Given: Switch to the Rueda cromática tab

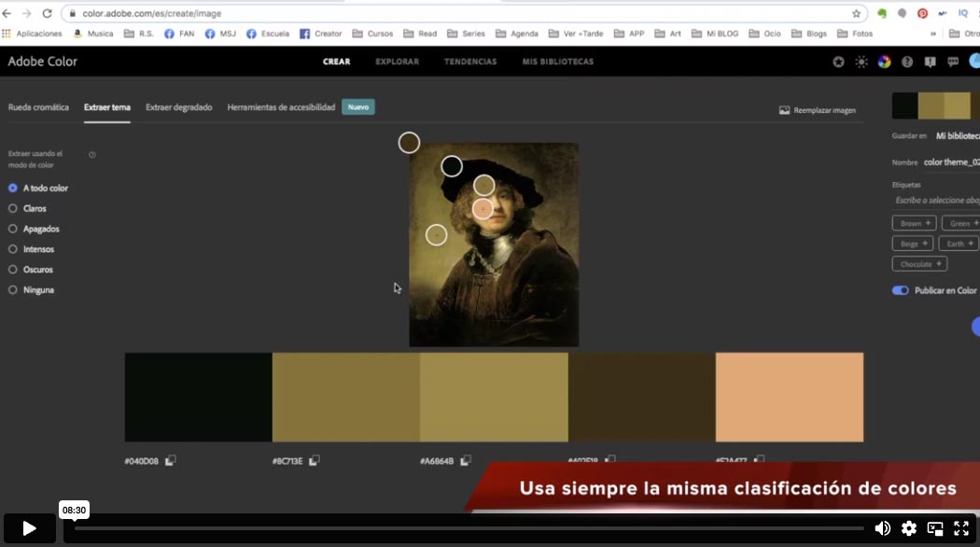Looking at the screenshot, I should click(x=38, y=107).
